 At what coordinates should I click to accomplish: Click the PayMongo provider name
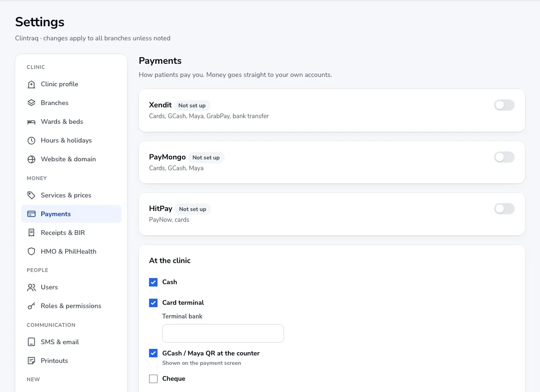(x=167, y=157)
